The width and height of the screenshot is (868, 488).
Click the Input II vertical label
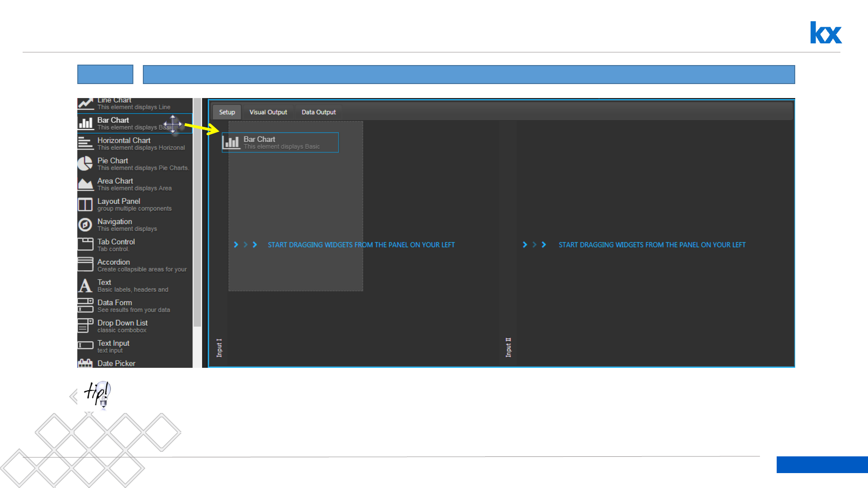[508, 347]
